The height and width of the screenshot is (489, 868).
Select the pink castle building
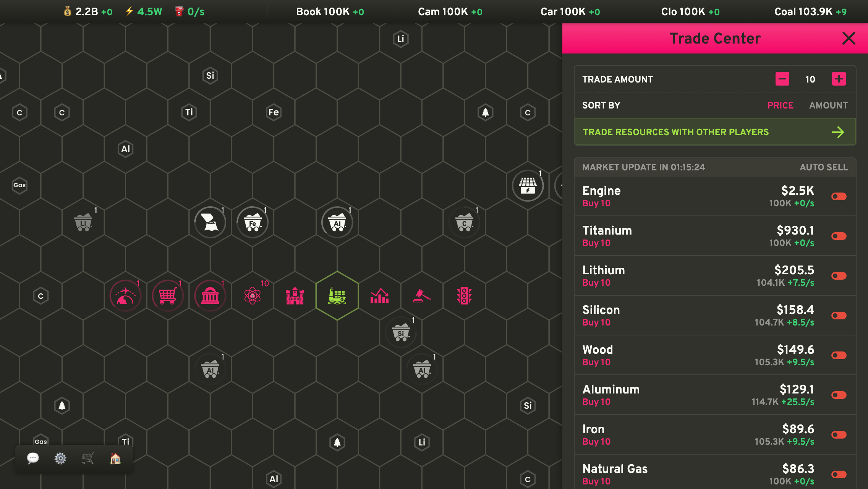tap(295, 296)
